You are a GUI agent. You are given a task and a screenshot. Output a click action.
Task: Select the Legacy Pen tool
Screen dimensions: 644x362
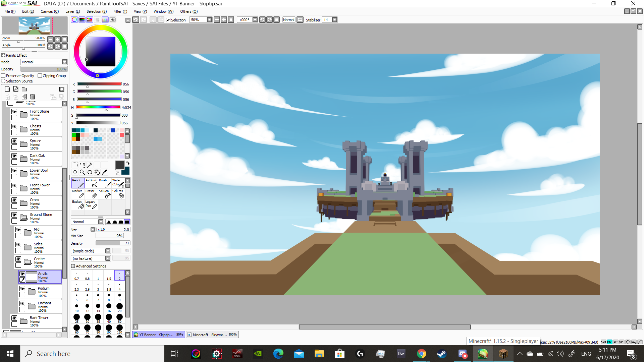click(x=91, y=204)
